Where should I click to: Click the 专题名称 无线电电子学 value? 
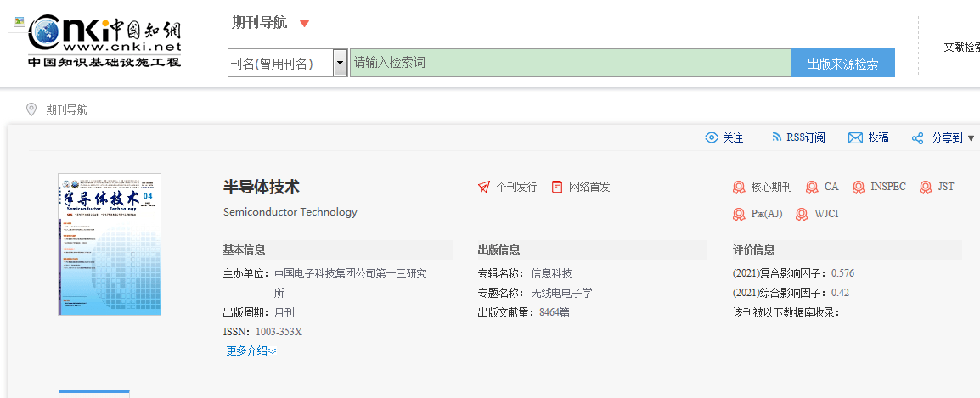pyautogui.click(x=561, y=293)
